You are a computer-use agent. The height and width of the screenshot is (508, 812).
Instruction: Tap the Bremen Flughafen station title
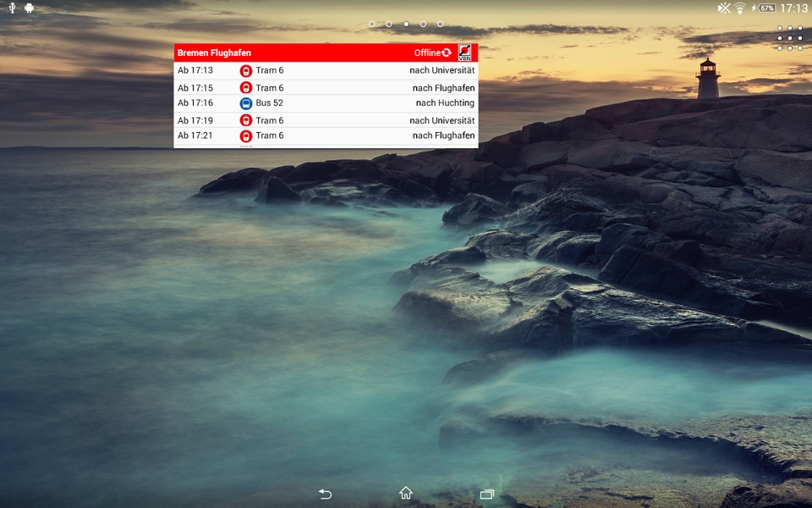(214, 52)
